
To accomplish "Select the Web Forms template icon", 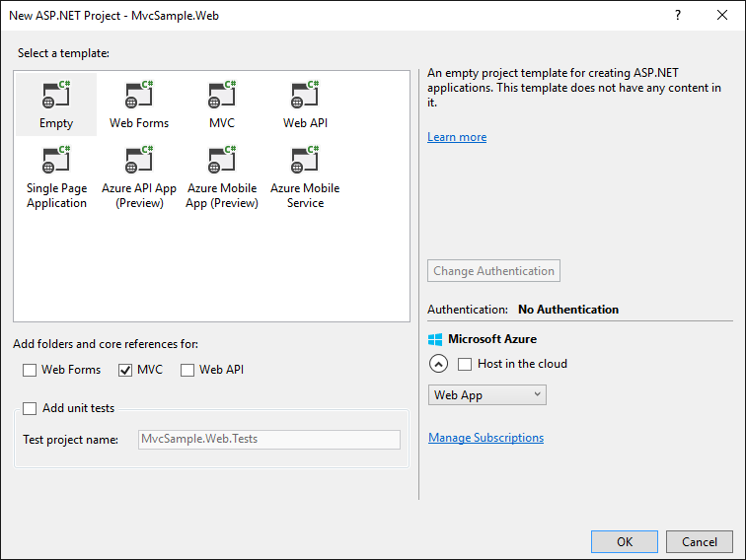I will pos(139,94).
